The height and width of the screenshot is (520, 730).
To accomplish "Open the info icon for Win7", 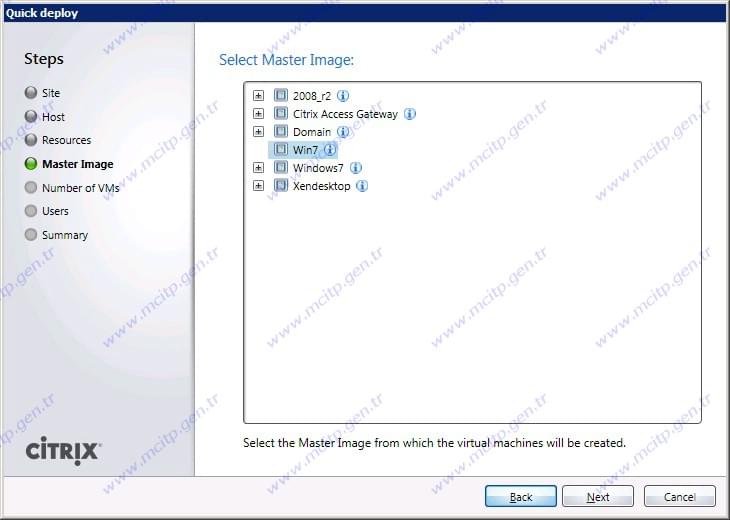I will (330, 150).
